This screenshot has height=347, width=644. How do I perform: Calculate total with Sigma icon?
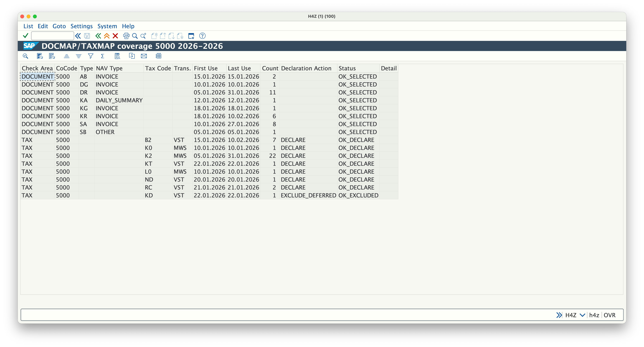tap(103, 56)
